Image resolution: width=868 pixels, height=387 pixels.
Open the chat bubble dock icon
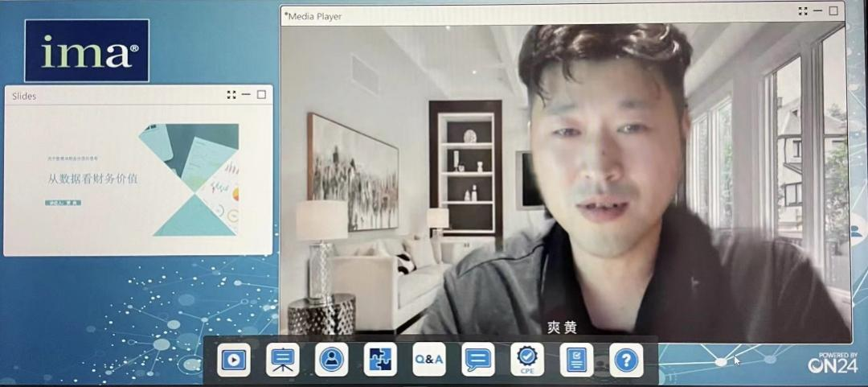(477, 360)
